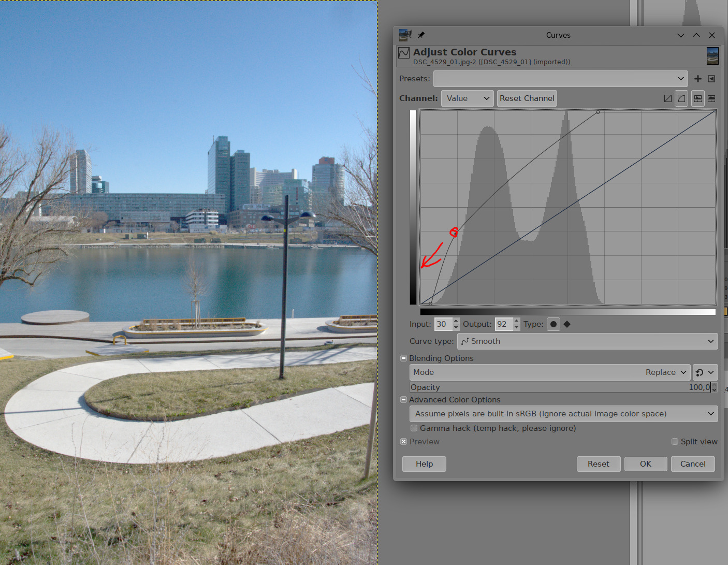Collapse the Advanced Color Options section
The height and width of the screenshot is (565, 728).
[403, 400]
